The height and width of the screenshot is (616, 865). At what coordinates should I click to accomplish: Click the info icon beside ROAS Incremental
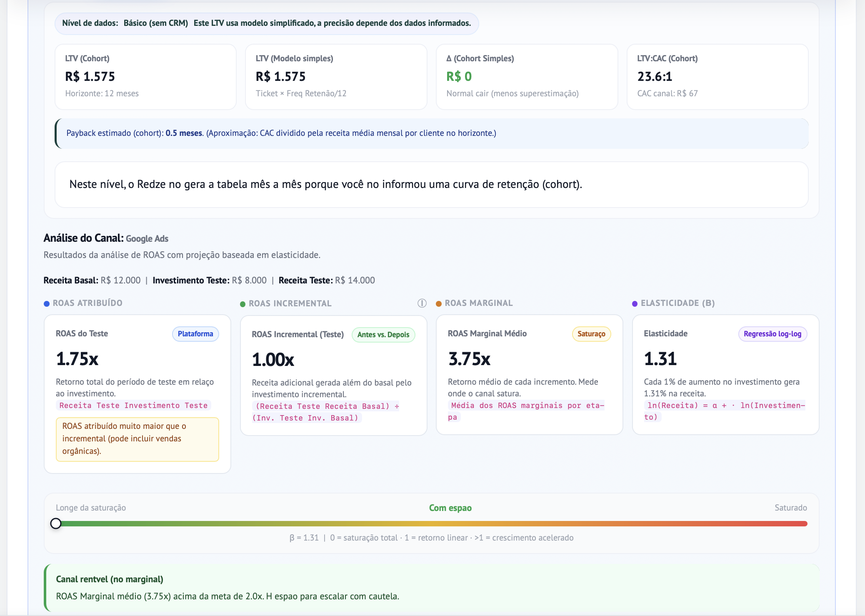[x=422, y=303]
